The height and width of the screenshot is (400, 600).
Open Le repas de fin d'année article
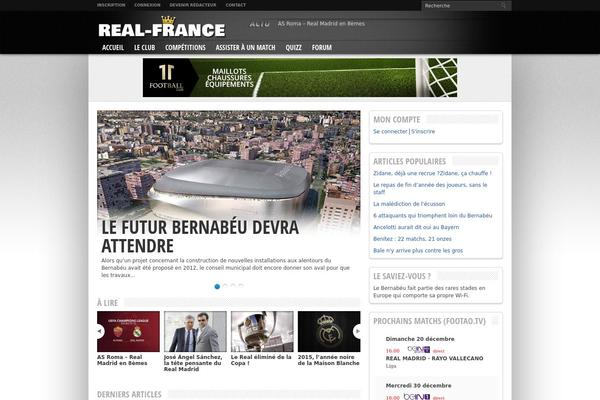click(430, 188)
